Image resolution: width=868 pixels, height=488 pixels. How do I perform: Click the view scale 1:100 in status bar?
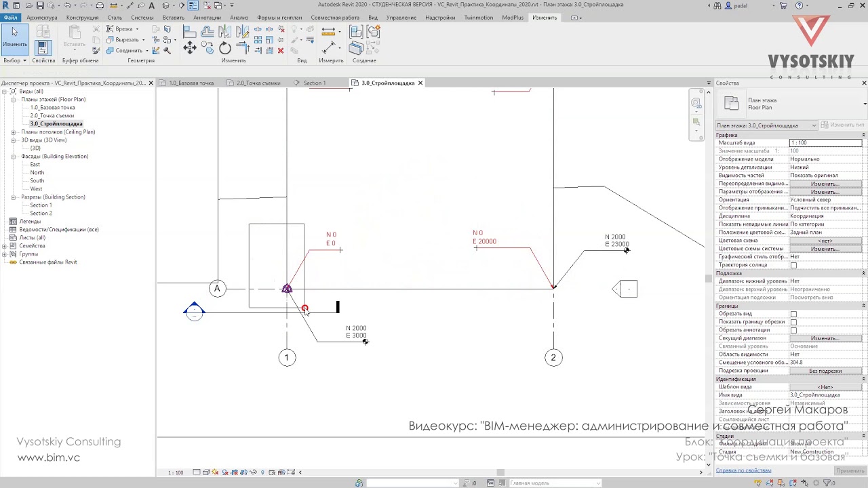coord(176,472)
